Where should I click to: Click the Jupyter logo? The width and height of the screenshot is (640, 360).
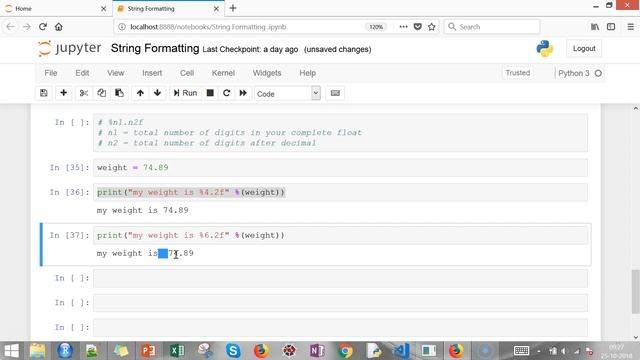tap(69, 49)
